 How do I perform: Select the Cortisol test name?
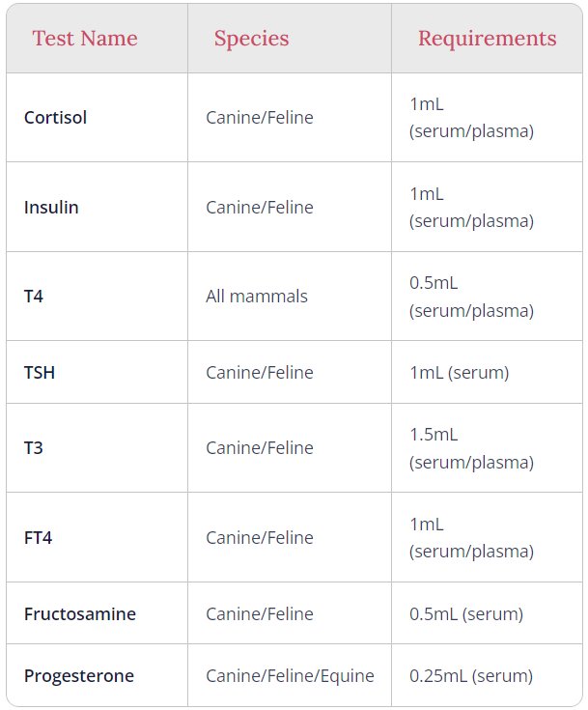coord(55,118)
